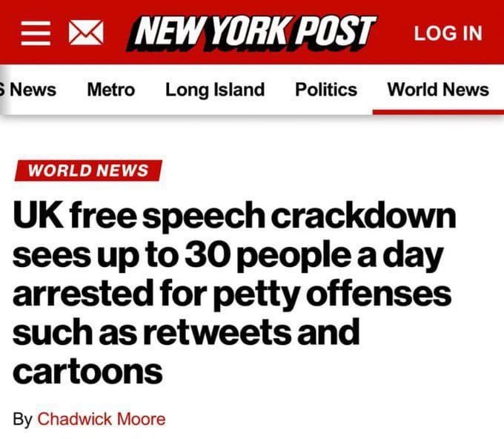Click the 'By' label before author name
The height and width of the screenshot is (439, 504).
click(x=23, y=419)
